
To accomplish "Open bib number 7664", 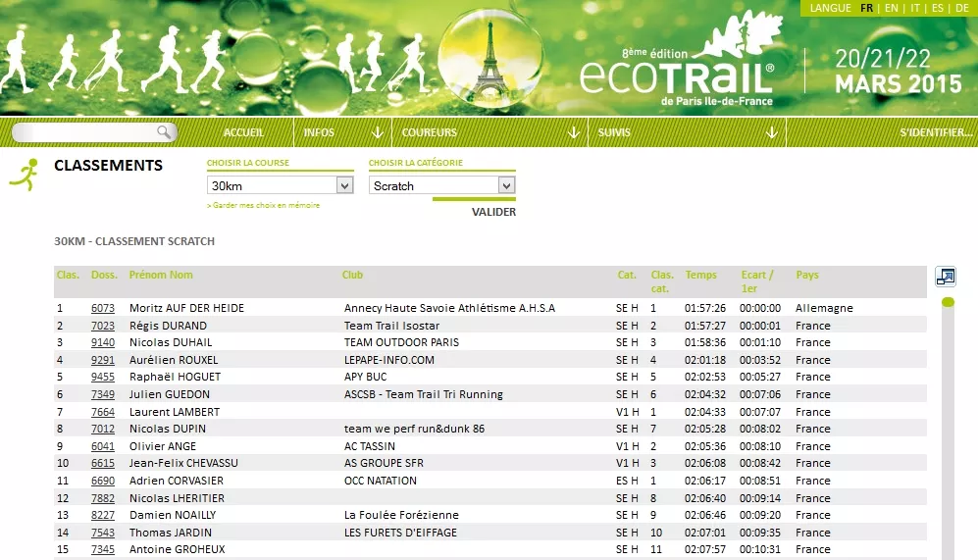I will pos(103,412).
